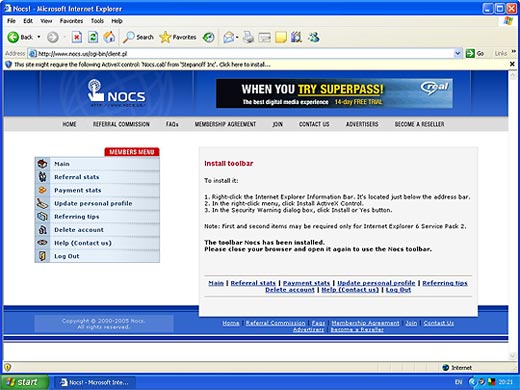Click the Update personal profile sidebar icon

point(42,203)
